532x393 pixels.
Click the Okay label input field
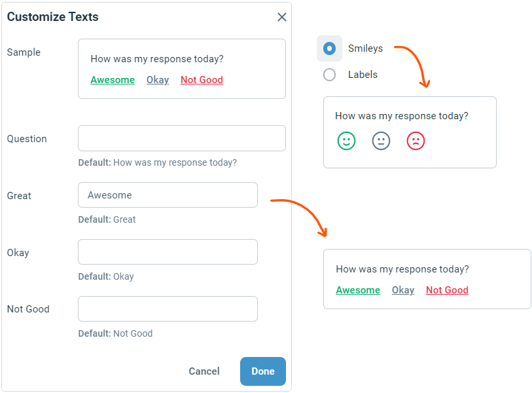click(x=168, y=252)
